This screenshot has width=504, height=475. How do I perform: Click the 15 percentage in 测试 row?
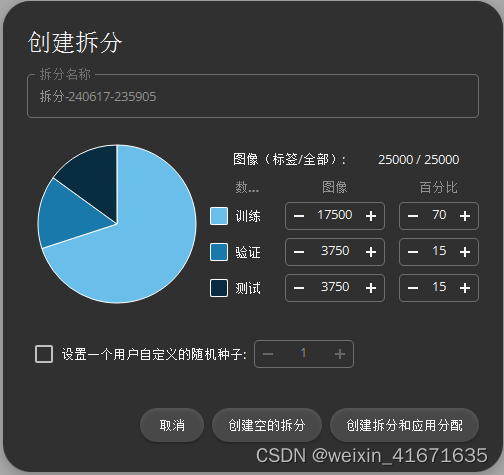439,287
